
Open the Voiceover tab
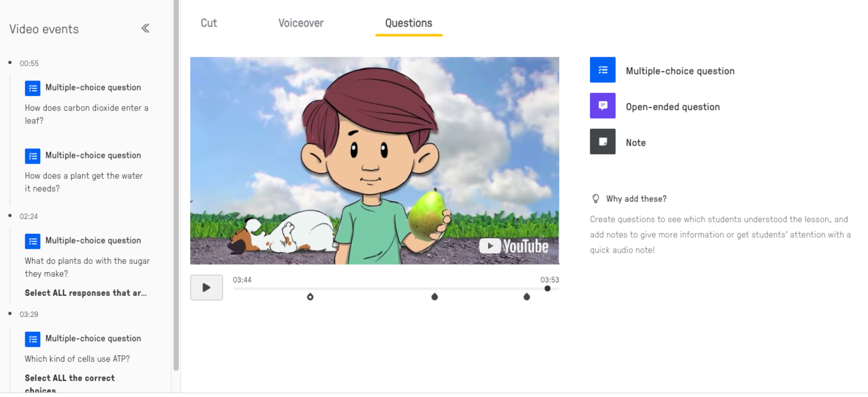point(300,23)
